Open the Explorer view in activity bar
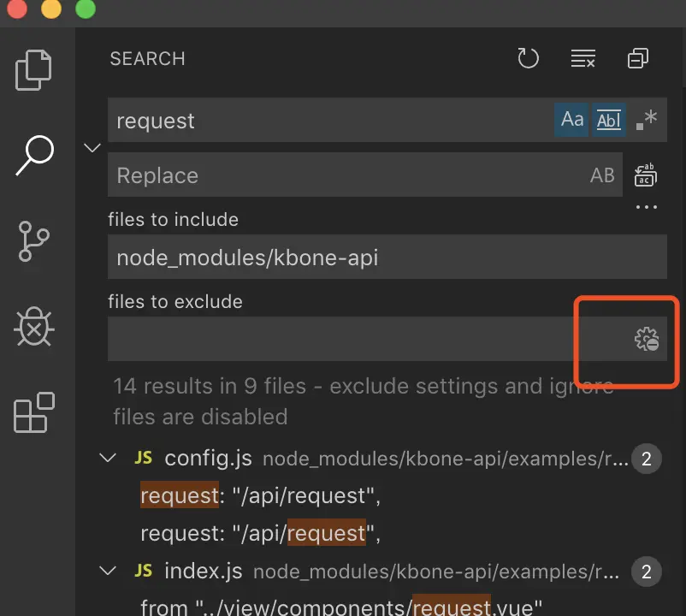This screenshot has height=616, width=686. pos(33,70)
